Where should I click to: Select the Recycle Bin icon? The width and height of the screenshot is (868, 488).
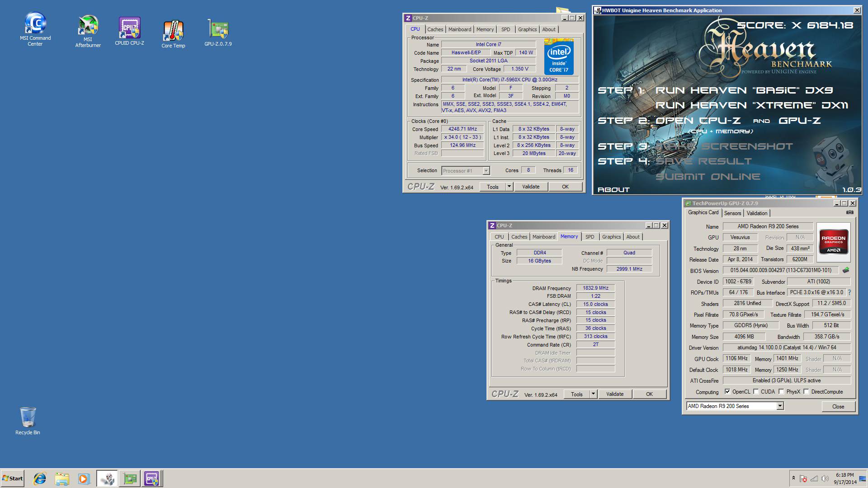coord(28,420)
